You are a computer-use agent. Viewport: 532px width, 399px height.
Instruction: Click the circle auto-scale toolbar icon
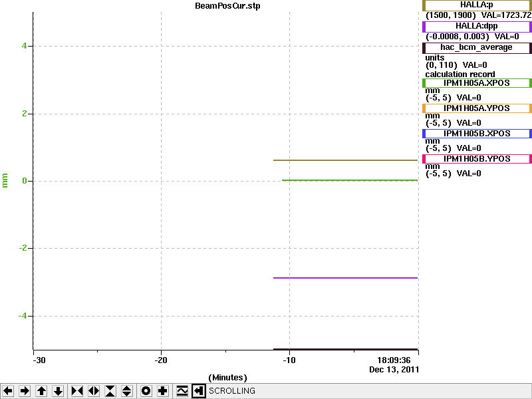pos(146,391)
